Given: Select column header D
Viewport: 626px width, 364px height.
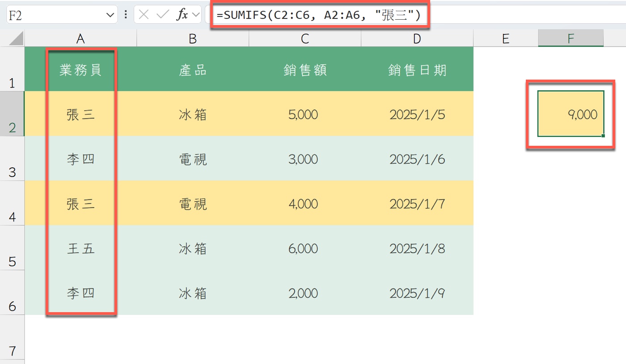Looking at the screenshot, I should click(417, 38).
